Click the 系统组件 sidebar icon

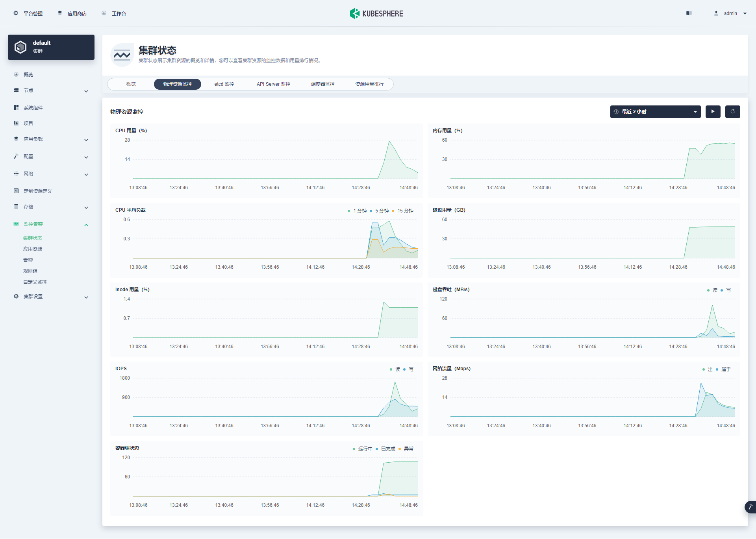click(x=16, y=107)
